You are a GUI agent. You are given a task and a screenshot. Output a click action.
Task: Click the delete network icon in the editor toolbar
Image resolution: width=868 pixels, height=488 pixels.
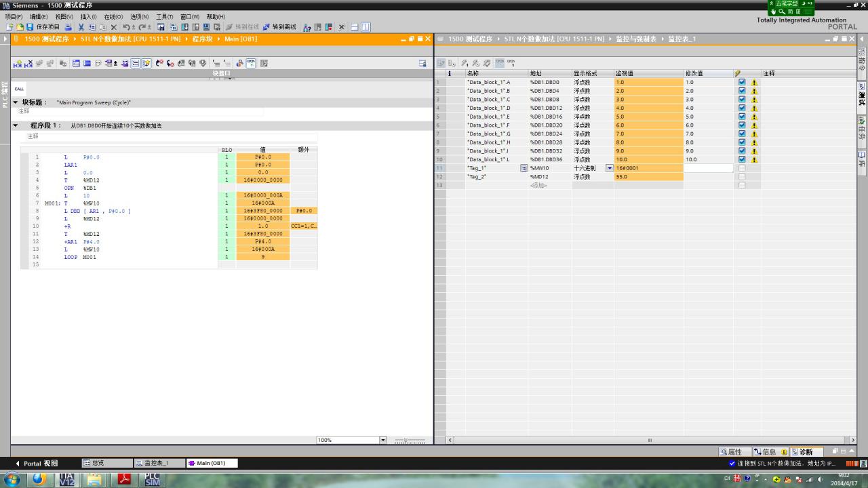[x=28, y=63]
